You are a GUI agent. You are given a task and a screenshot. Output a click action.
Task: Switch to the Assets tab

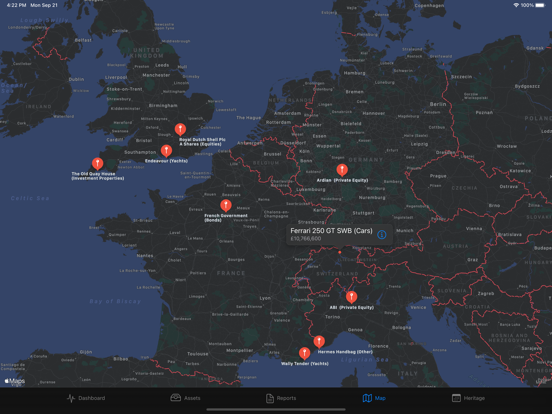185,398
